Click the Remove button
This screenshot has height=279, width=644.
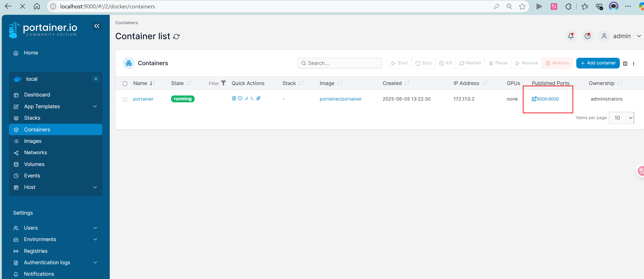click(557, 63)
